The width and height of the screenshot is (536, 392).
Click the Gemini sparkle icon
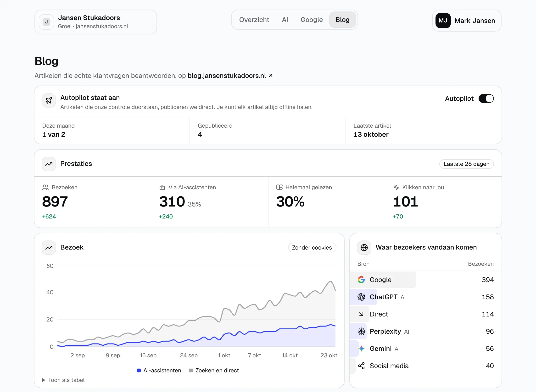361,348
